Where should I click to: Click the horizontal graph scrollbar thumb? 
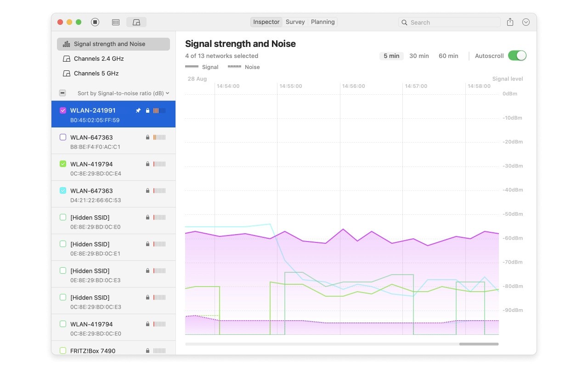click(x=479, y=344)
